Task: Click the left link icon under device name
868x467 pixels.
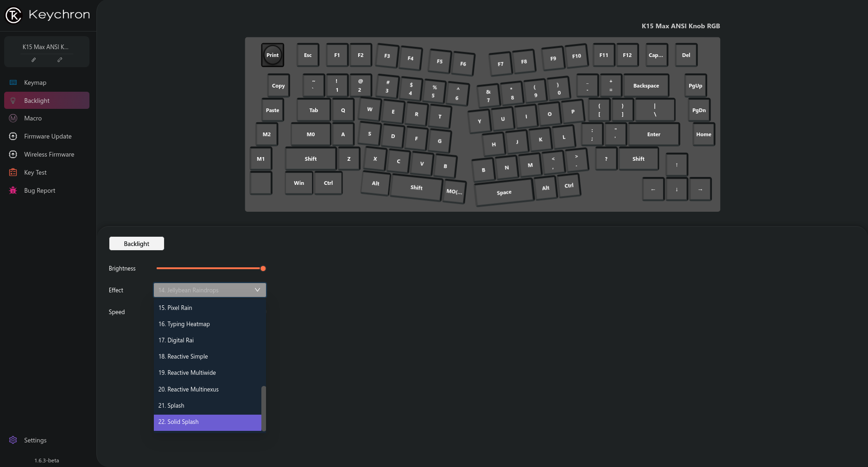Action: [33, 60]
